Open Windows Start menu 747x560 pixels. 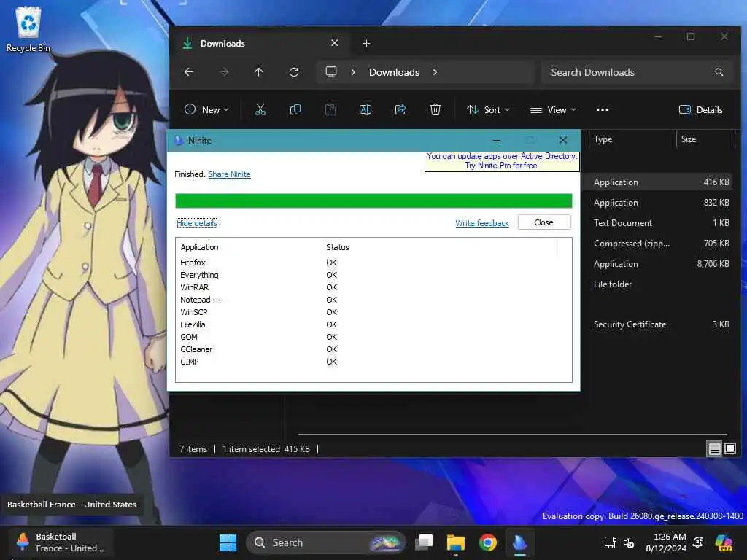click(x=228, y=542)
